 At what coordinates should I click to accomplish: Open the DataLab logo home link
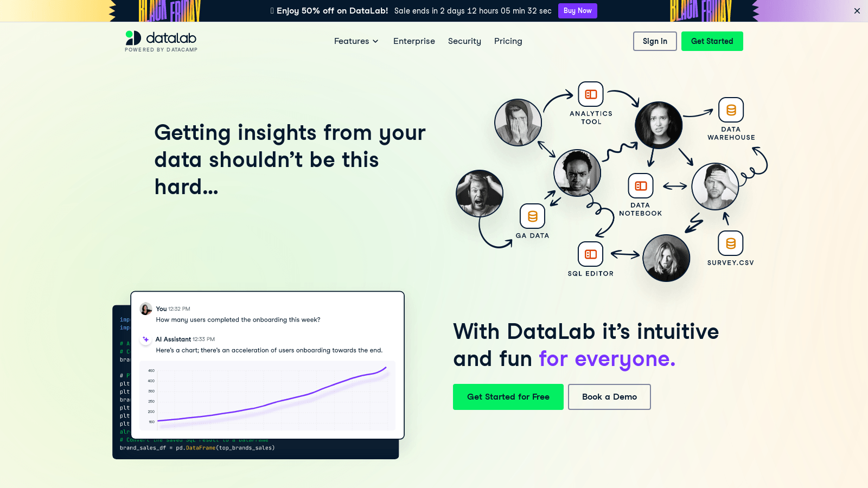point(161,41)
